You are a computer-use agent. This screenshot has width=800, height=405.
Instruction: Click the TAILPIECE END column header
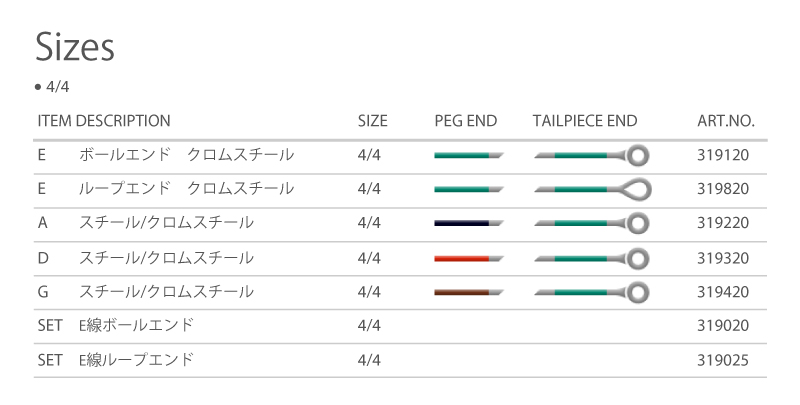click(x=585, y=121)
